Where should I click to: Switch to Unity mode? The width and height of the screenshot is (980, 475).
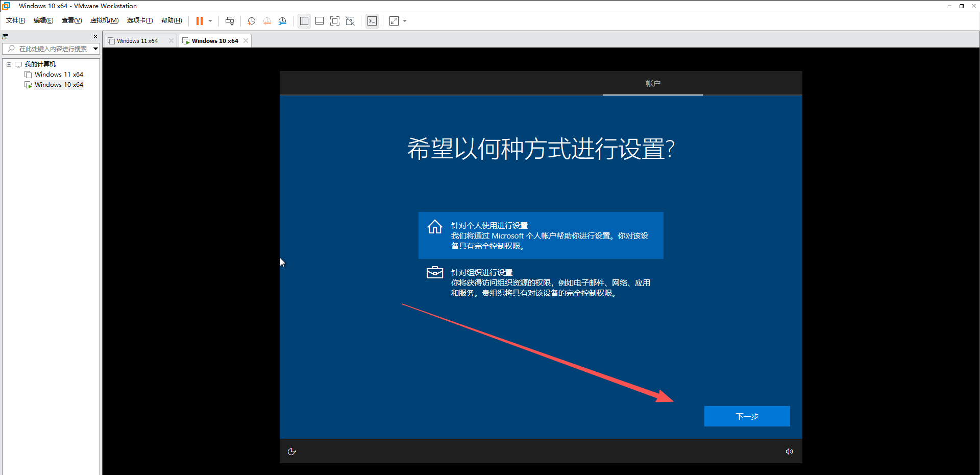point(350,21)
